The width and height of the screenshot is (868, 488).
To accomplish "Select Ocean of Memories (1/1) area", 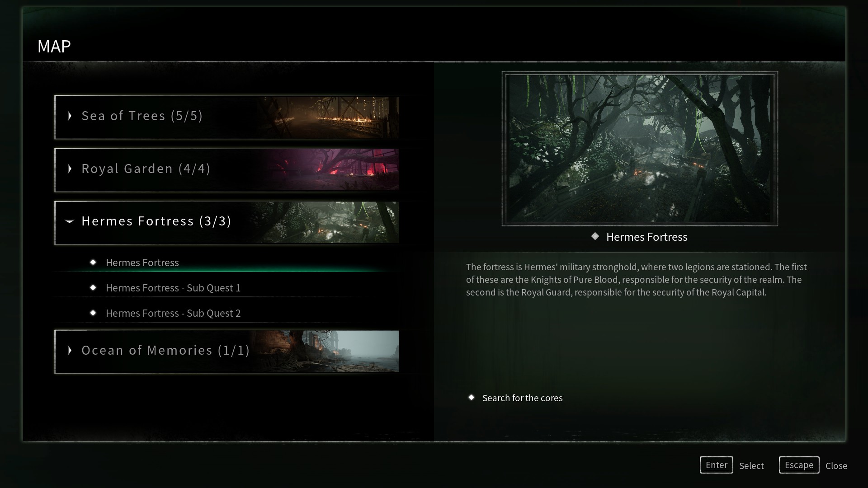I will (x=227, y=352).
